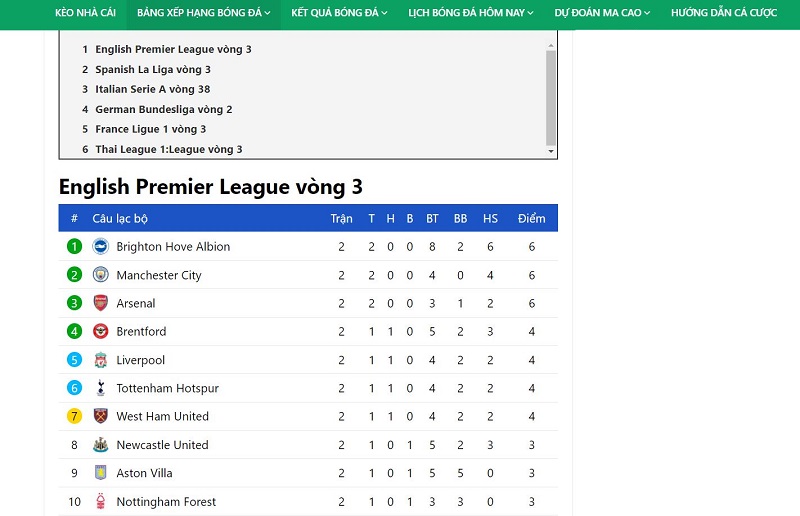This screenshot has width=800, height=516.
Task: Open the Lịch Bóng Đá Hôm Nay dropdown
Action: point(471,13)
